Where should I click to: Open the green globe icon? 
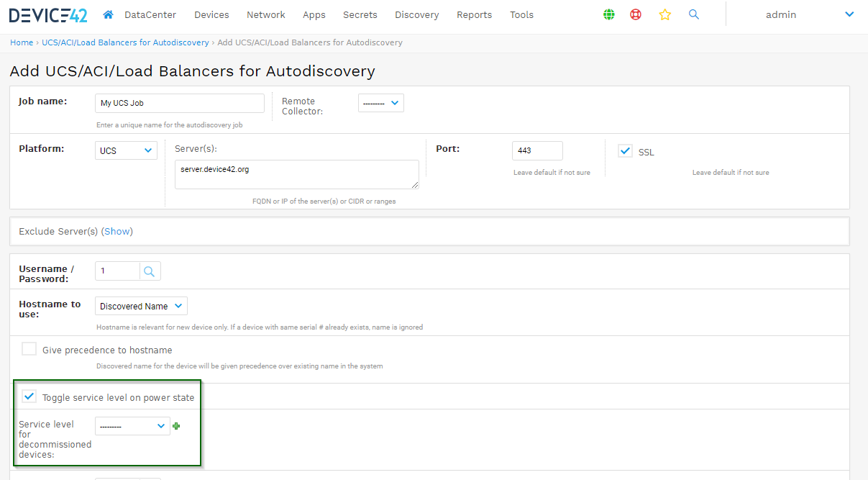[609, 14]
